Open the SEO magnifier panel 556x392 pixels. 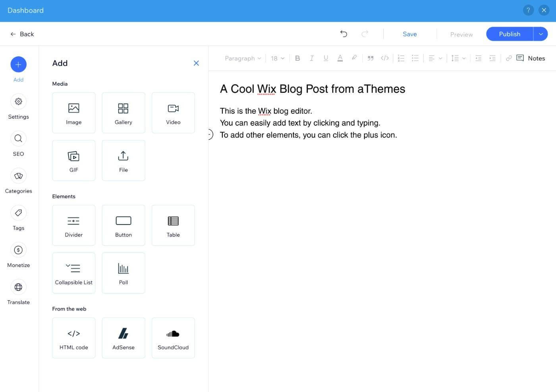tap(18, 138)
